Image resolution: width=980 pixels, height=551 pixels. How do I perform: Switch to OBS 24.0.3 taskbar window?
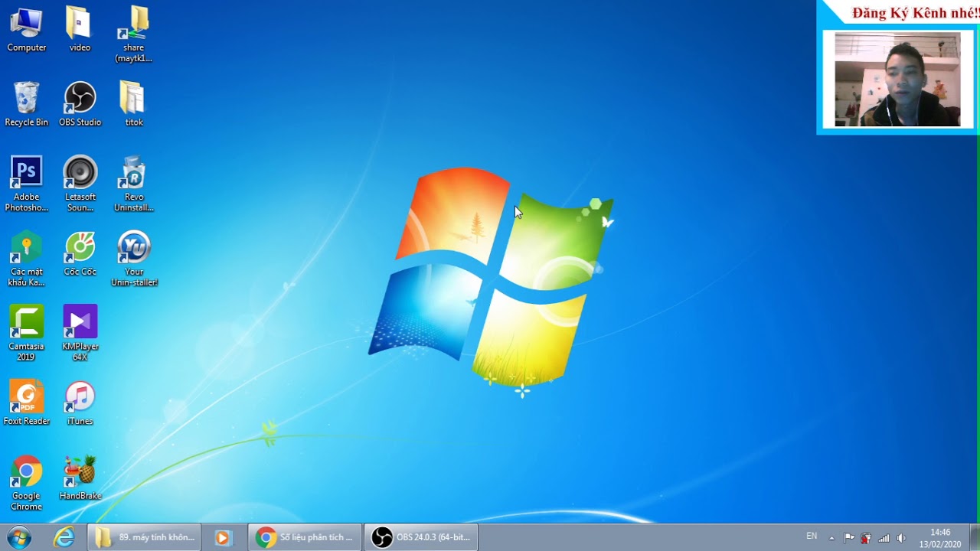[x=421, y=537]
